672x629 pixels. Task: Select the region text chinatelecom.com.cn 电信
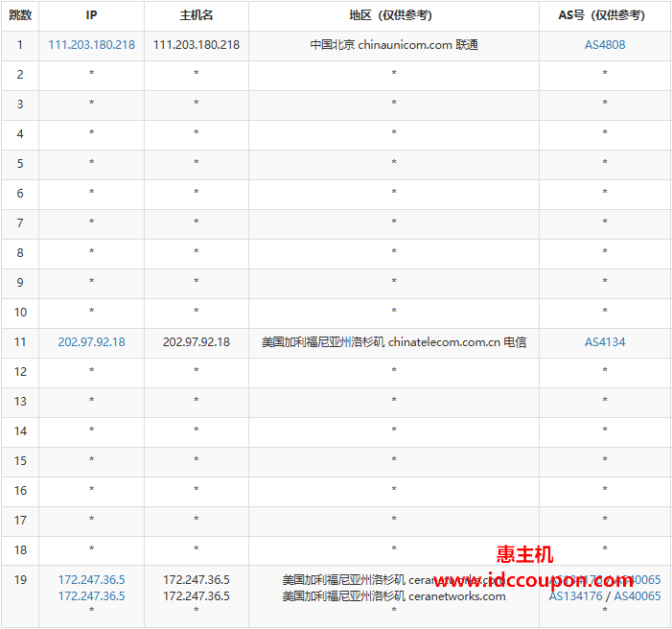pos(457,342)
